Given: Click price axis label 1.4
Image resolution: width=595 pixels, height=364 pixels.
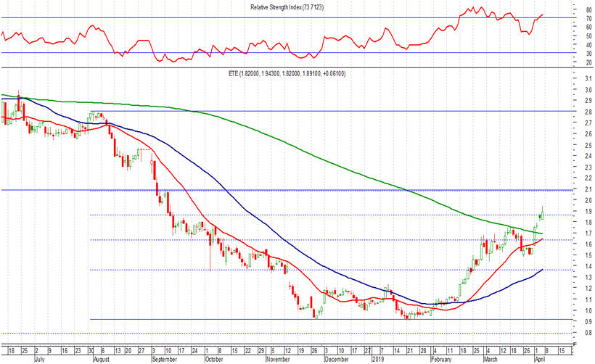Looking at the screenshot, I should click(588, 267).
